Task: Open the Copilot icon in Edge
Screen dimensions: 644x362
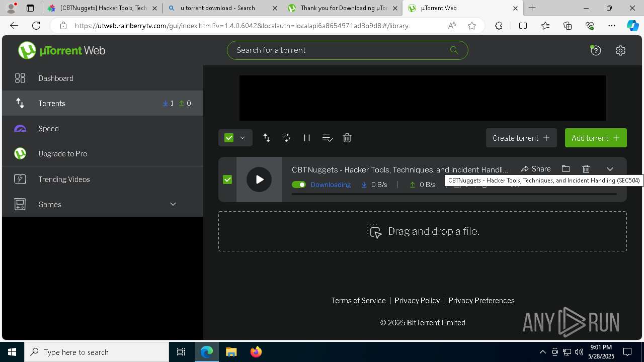Action: 632,26
